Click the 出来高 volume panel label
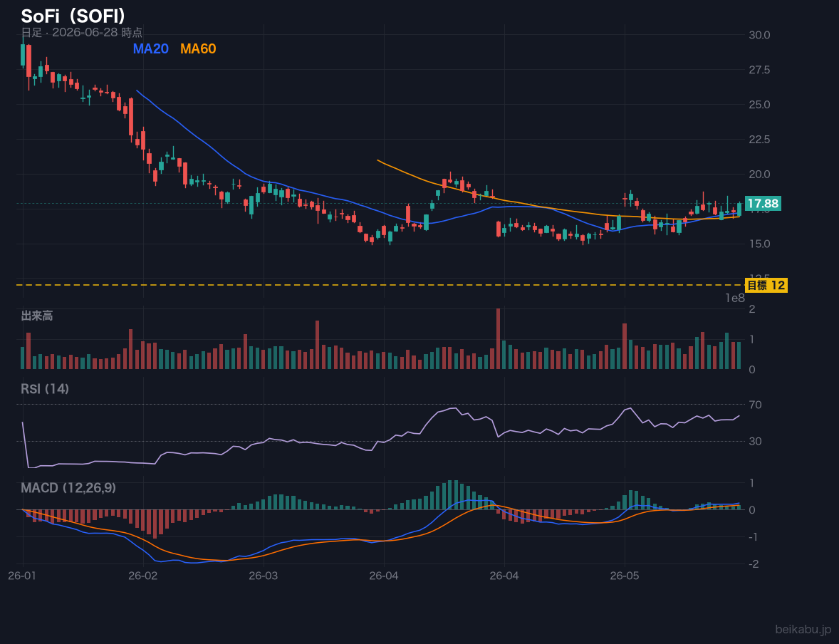The height and width of the screenshot is (644, 839). (37, 316)
